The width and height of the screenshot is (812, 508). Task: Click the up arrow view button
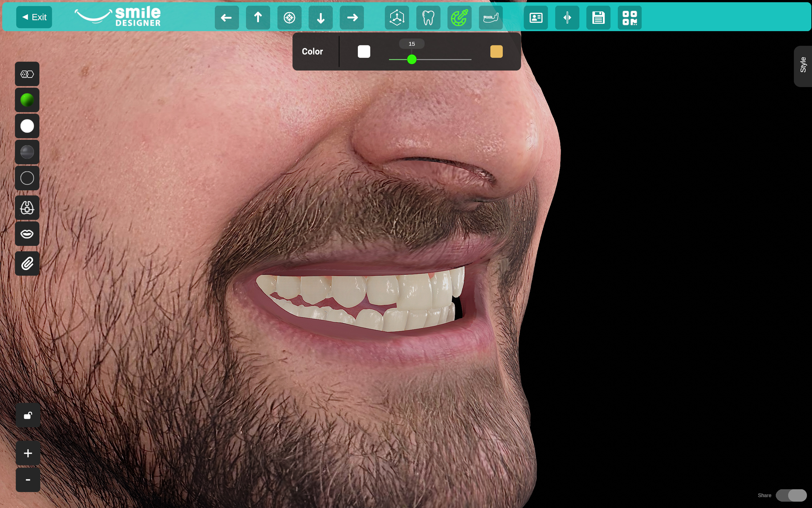[x=258, y=17]
